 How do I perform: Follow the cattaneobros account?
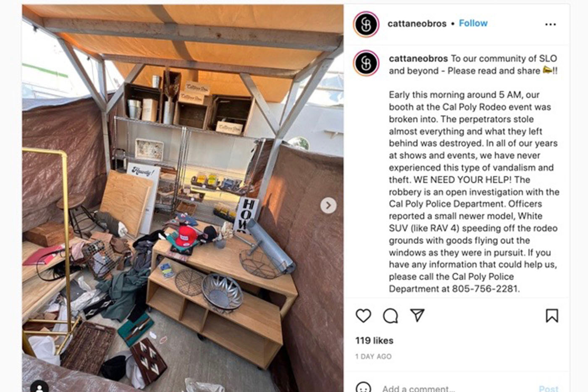(x=473, y=23)
